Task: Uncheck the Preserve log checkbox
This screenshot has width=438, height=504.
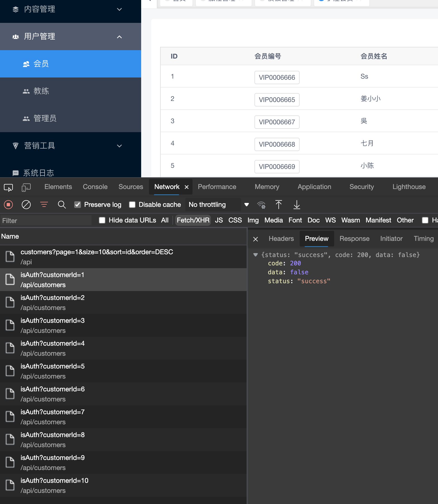Action: click(78, 205)
